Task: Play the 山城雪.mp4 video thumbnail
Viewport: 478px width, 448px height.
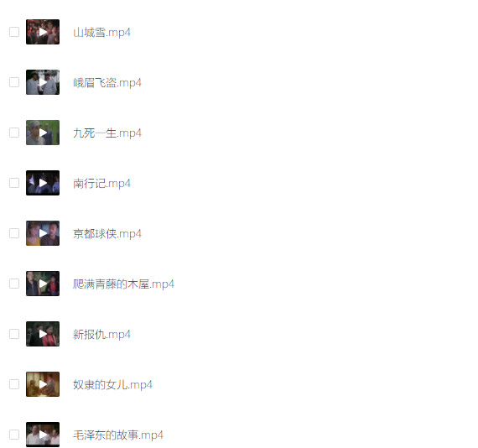Action: coord(43,32)
